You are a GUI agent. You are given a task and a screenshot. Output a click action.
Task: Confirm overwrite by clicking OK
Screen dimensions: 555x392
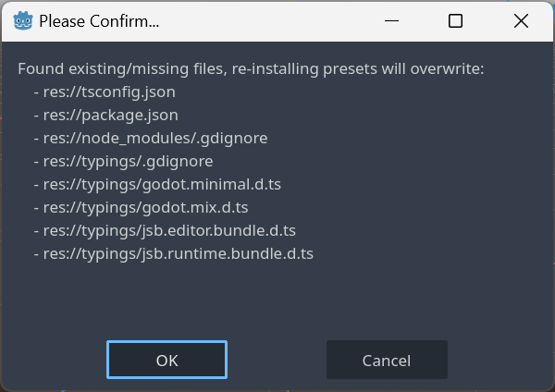(x=166, y=360)
